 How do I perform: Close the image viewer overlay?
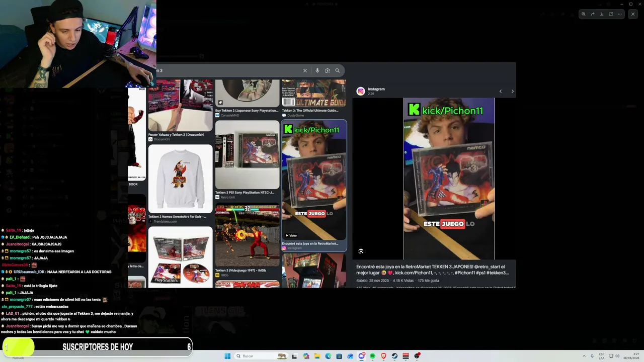pos(633,14)
